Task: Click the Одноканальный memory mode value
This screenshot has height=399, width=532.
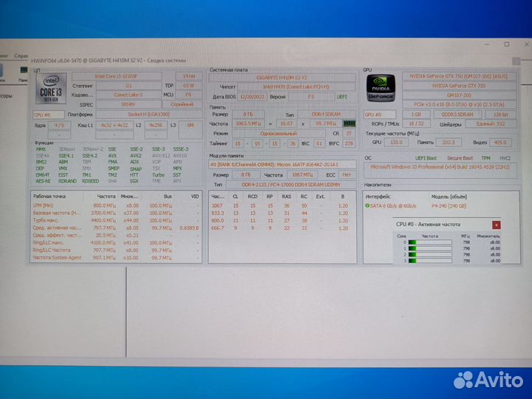Action: pos(279,134)
